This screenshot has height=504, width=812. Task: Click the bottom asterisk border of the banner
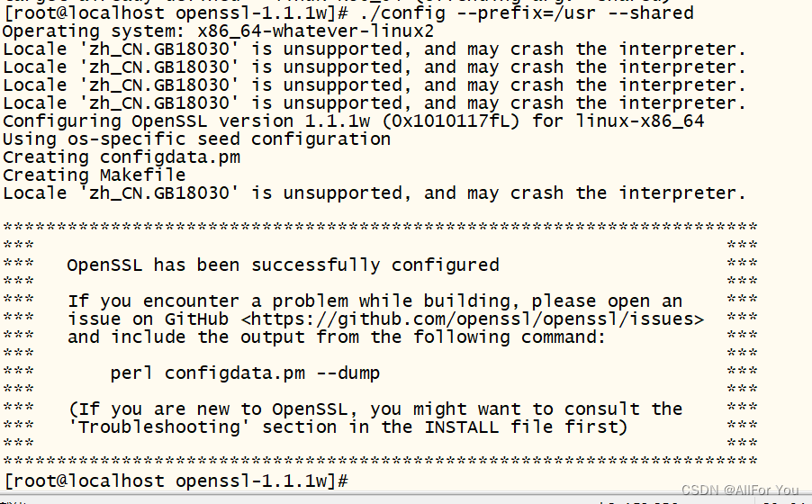tap(380, 460)
